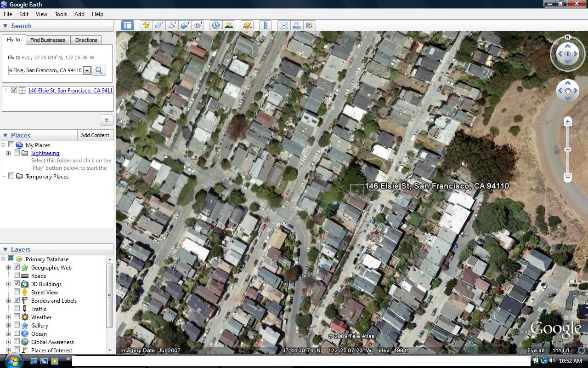Open the View menu
The width and height of the screenshot is (588, 368).
(x=41, y=14)
